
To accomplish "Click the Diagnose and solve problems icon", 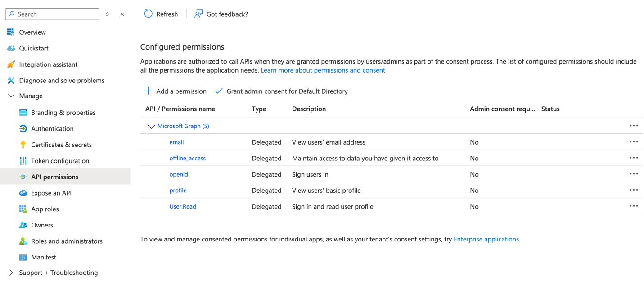I will tap(11, 81).
